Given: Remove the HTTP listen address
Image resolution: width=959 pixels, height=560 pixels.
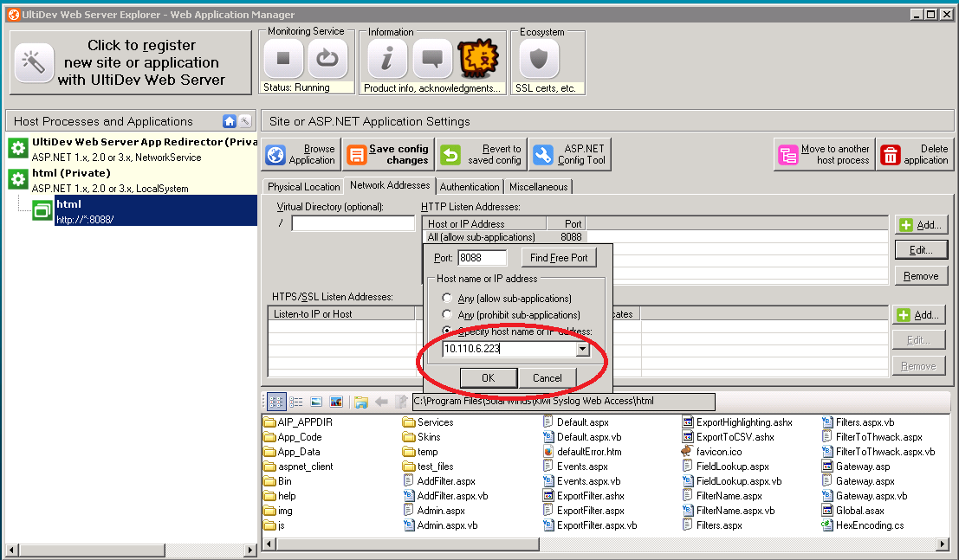Looking at the screenshot, I should (x=921, y=276).
